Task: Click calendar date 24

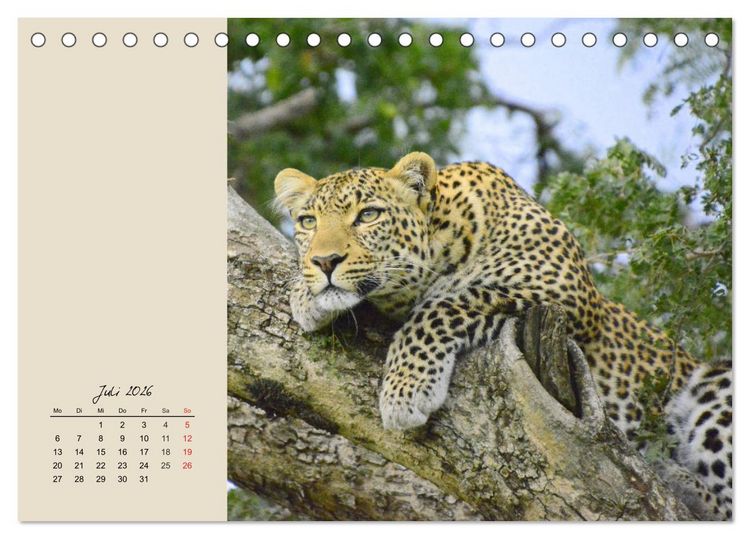Action: point(144,465)
